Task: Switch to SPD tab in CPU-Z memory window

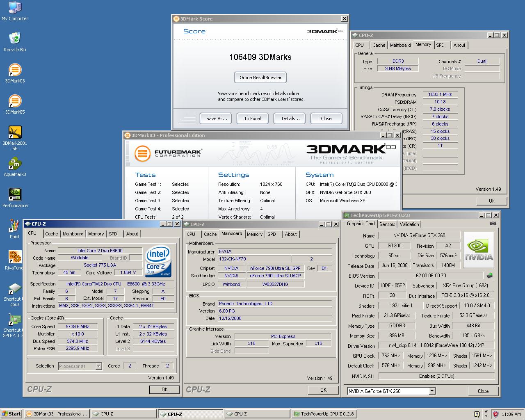Action: coord(440,45)
